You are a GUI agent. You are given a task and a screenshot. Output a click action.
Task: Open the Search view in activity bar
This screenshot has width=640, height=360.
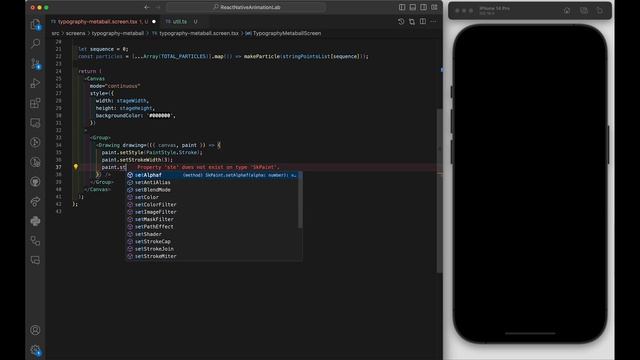[x=36, y=43]
